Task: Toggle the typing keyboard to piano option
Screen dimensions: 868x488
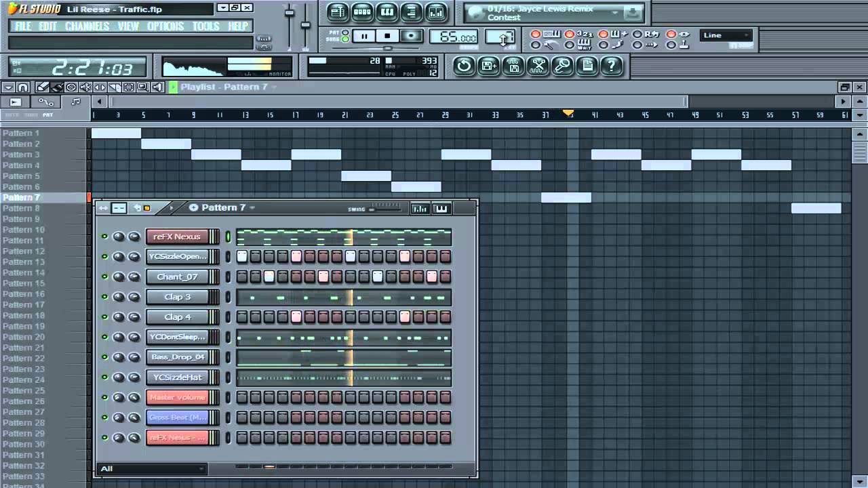Action: point(536,35)
